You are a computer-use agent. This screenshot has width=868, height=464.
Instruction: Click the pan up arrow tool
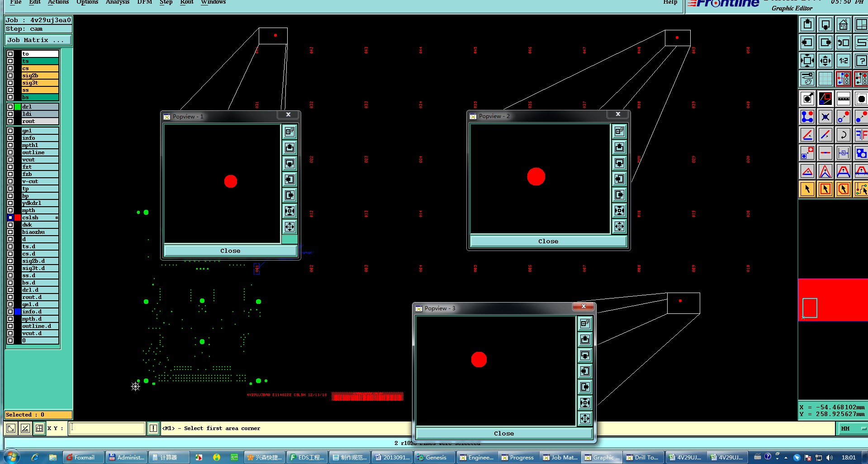[807, 24]
